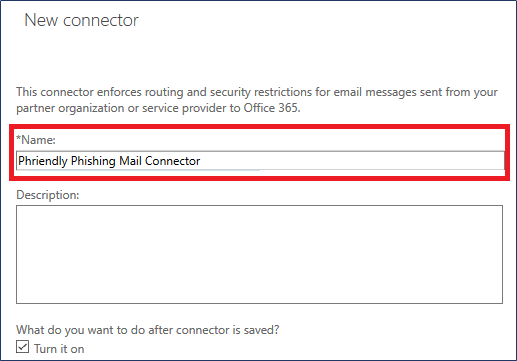517x361 pixels.
Task: Click the "New connector" heading
Action: point(81,20)
